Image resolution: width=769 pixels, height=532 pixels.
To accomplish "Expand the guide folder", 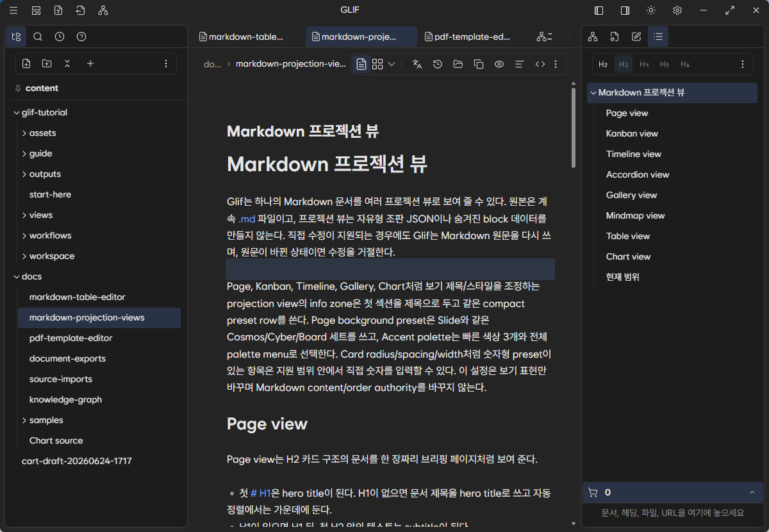I will 24,153.
